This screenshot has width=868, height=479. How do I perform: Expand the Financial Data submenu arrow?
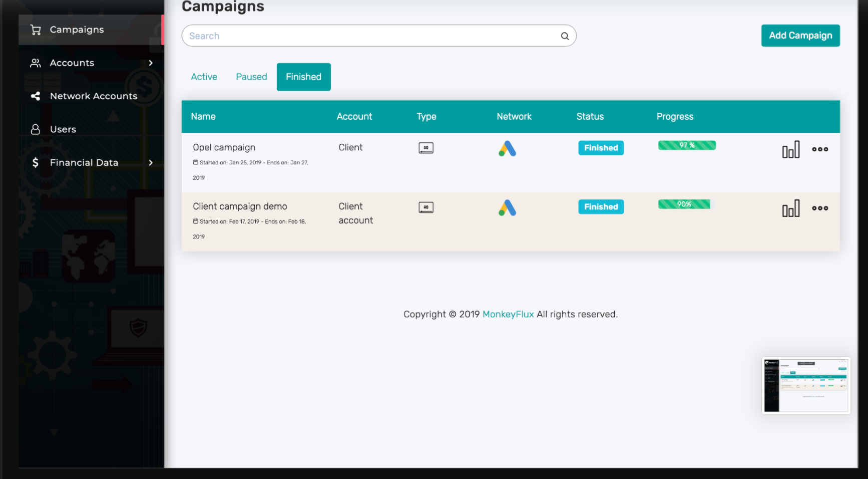pos(151,162)
